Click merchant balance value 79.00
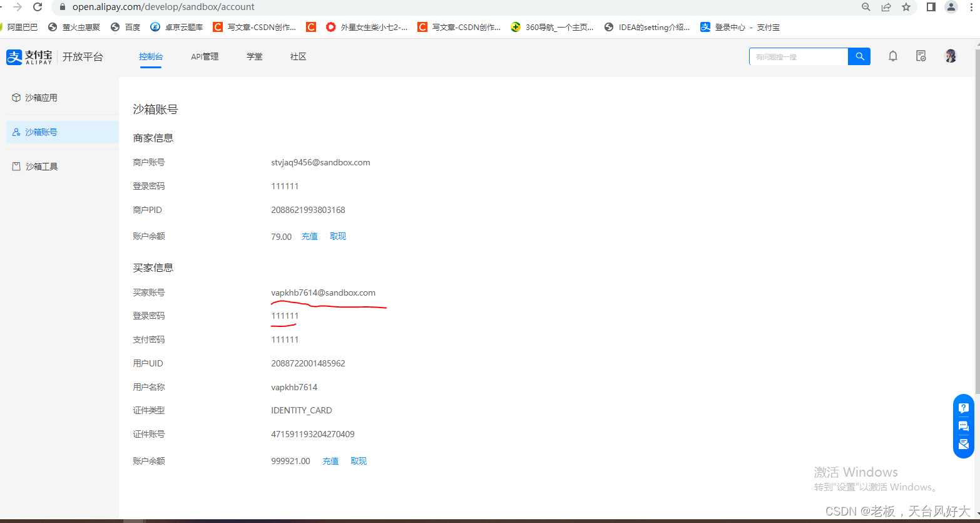The height and width of the screenshot is (523, 980). point(281,237)
